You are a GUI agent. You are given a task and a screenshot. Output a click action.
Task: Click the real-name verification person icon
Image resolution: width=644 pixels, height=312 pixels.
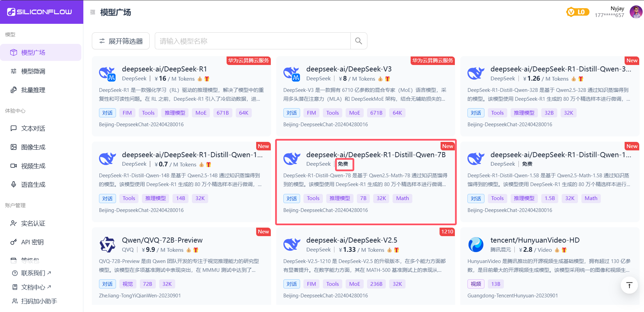[14, 223]
